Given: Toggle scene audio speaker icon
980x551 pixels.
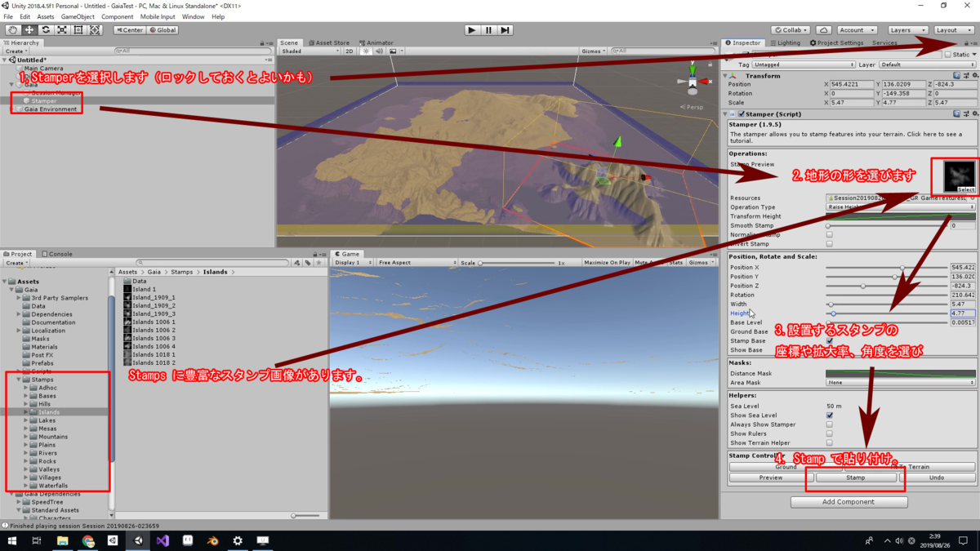Looking at the screenshot, I should click(380, 51).
